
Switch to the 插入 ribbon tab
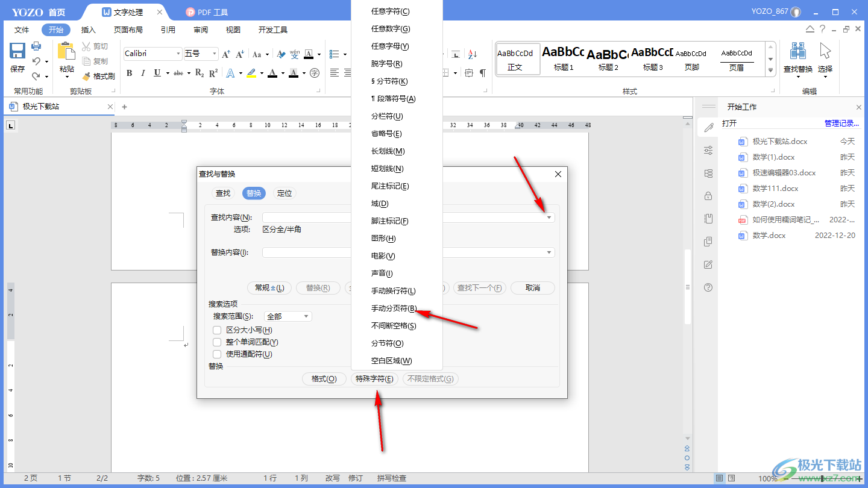tap(89, 30)
